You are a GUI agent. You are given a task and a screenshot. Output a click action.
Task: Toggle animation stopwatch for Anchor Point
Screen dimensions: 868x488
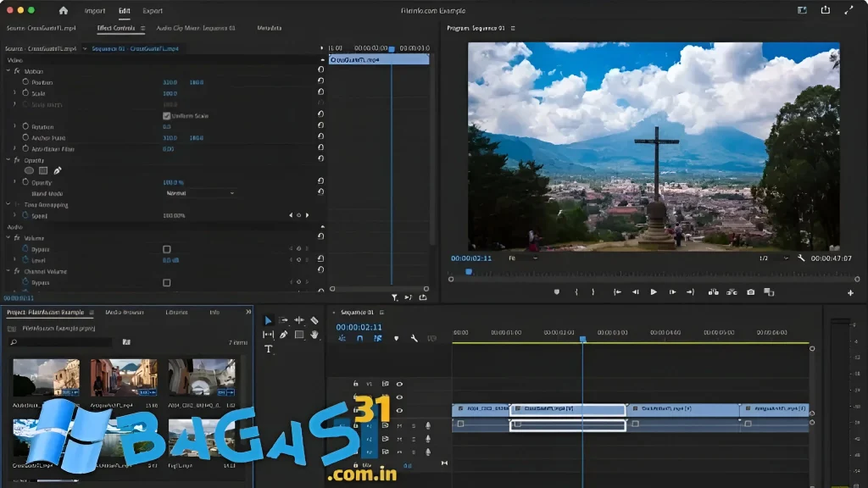click(25, 137)
